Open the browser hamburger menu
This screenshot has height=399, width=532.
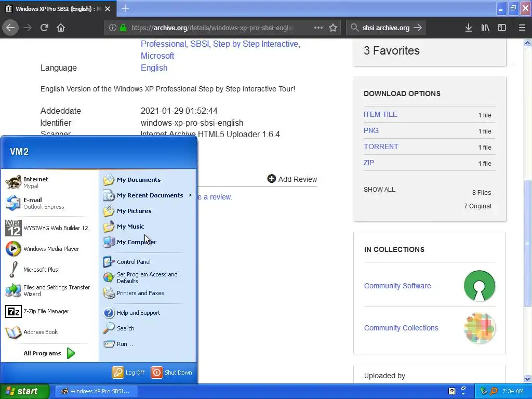522,28
